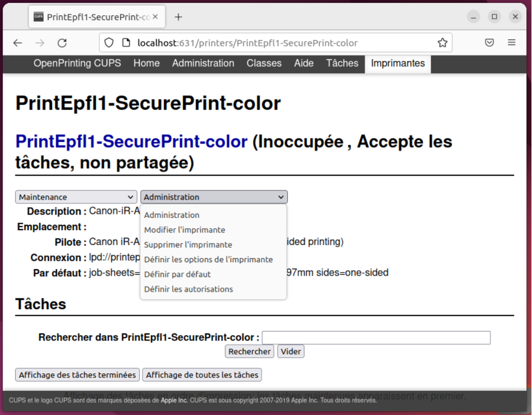Viewport: 532px width, 415px height.
Task: Pick Définir par défaut option
Action: click(177, 274)
